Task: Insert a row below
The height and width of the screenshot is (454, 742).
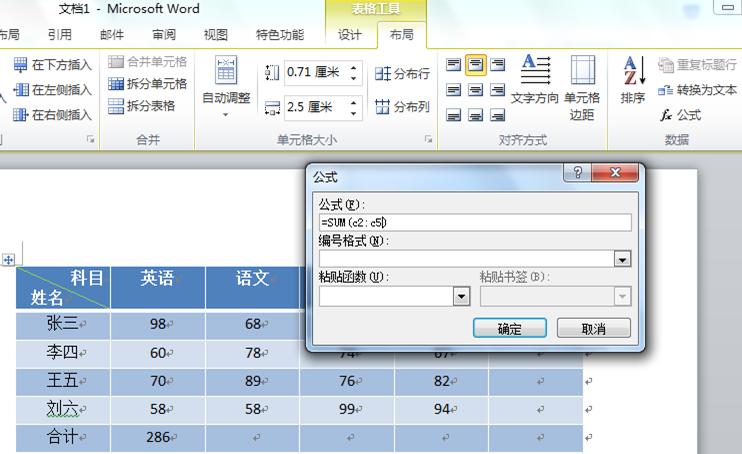Action: 52,64
